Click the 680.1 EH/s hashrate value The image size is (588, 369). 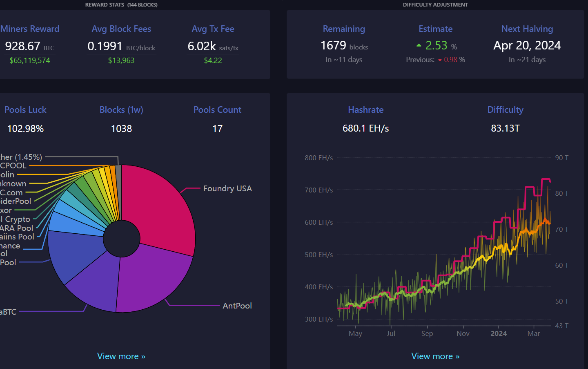pos(366,128)
